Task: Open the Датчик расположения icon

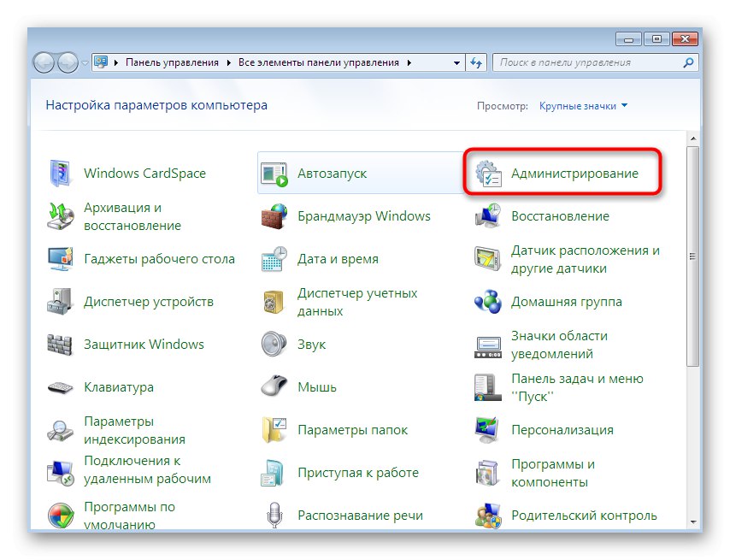Action: [488, 259]
